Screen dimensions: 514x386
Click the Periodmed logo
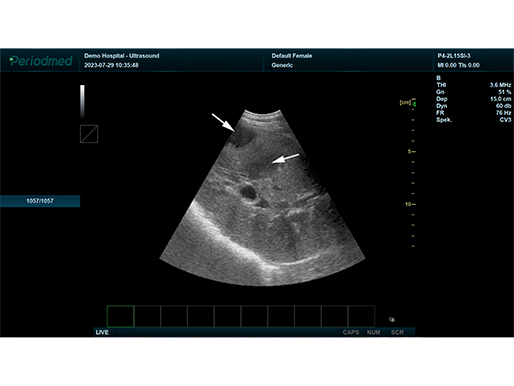click(41, 61)
